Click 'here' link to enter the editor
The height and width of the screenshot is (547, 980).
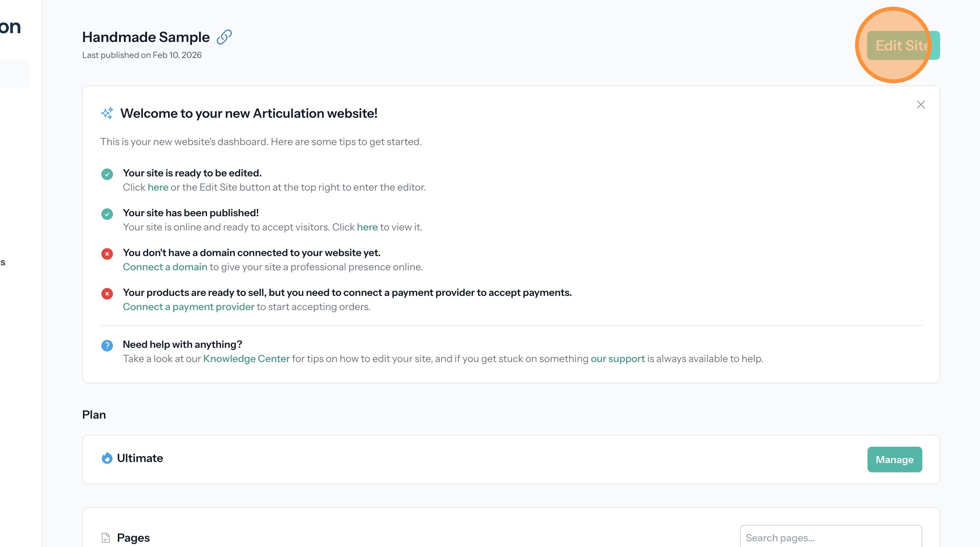point(158,187)
